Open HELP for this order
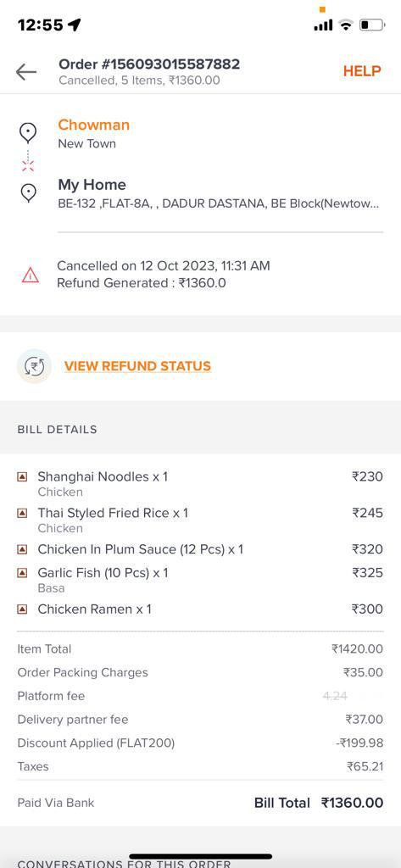The image size is (401, 868). [x=362, y=71]
